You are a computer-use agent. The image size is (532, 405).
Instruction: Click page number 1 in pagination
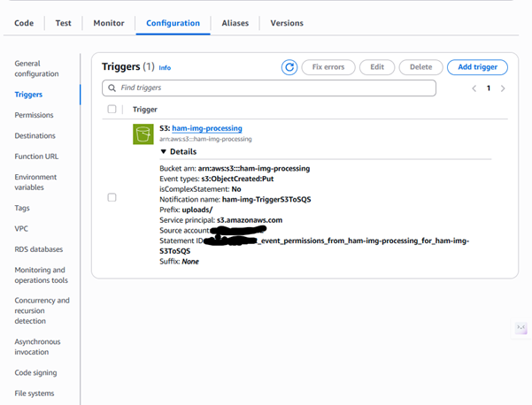tap(489, 88)
